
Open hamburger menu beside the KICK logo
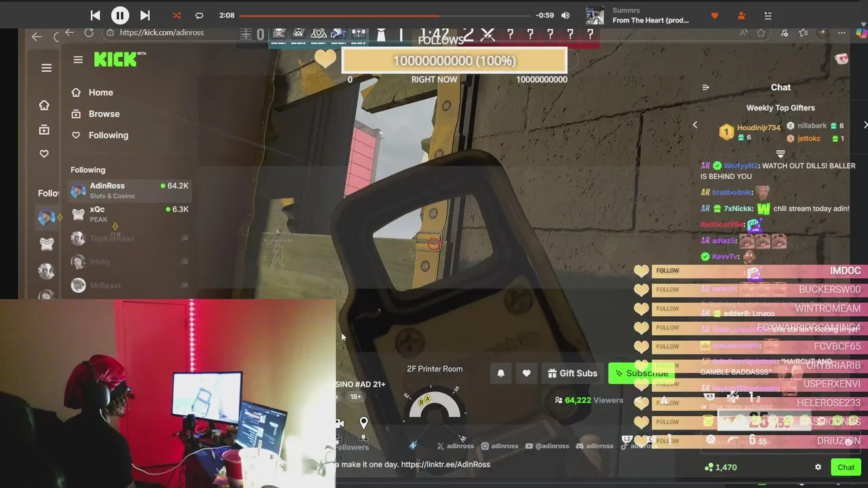coord(78,60)
